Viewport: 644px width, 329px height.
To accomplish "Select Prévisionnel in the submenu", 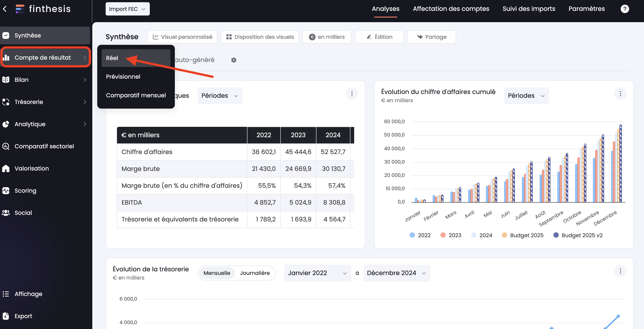I will pyautogui.click(x=136, y=77).
